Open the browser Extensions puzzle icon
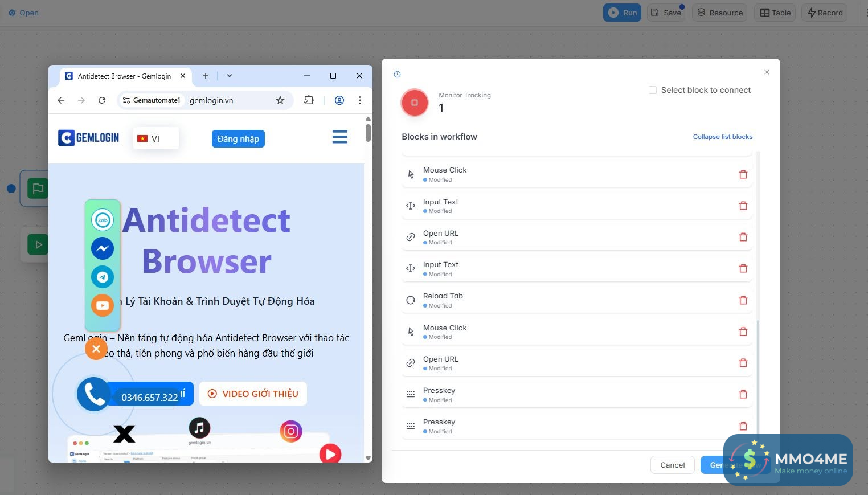 click(309, 100)
